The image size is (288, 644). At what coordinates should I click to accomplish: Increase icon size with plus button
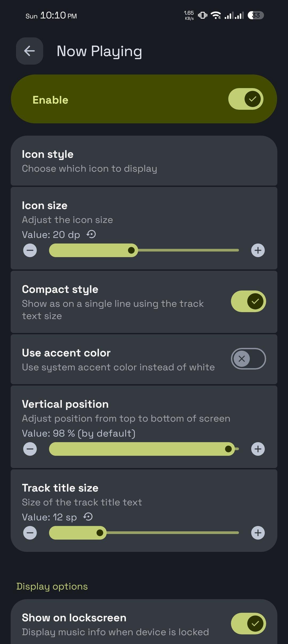click(x=258, y=250)
